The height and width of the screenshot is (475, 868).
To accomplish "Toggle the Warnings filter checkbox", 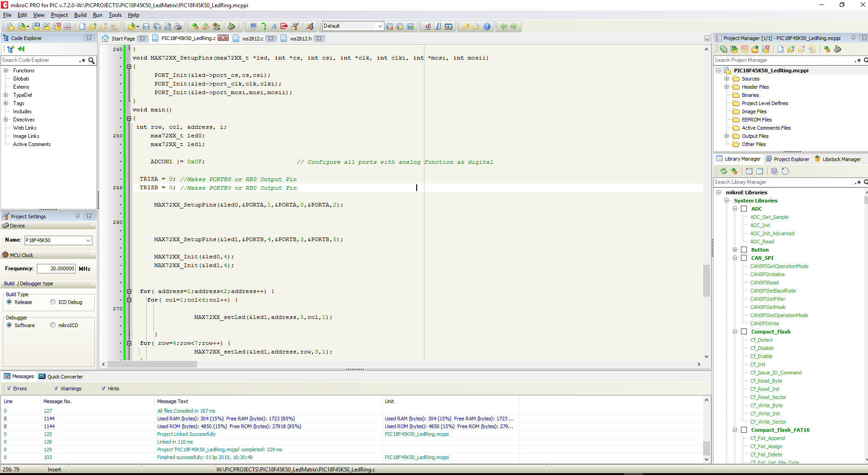I will [x=56, y=389].
